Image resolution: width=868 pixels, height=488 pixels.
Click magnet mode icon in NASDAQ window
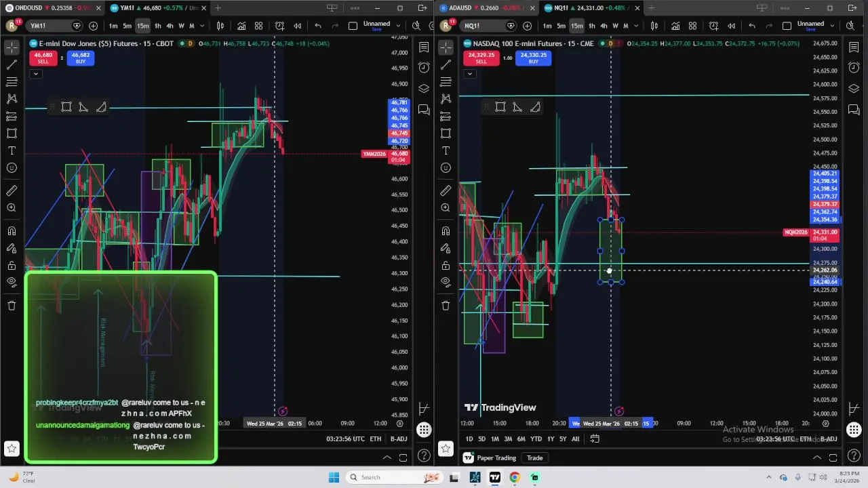tap(446, 231)
